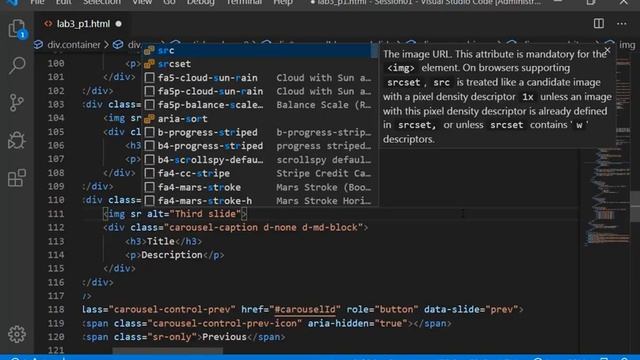Click the property icon beside aria-sort
This screenshot has width=640, height=360.
tap(149, 119)
